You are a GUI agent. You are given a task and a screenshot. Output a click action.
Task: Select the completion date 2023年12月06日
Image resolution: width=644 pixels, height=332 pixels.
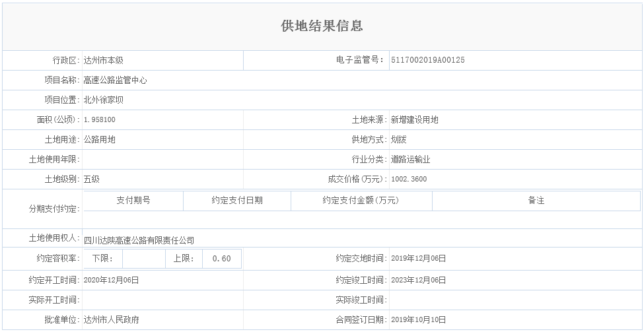pos(419,280)
